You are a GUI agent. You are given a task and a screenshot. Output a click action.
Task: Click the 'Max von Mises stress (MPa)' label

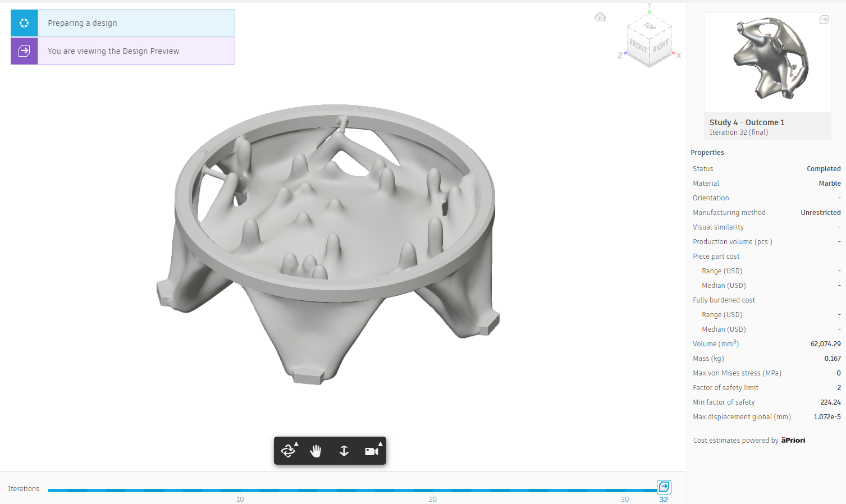737,373
